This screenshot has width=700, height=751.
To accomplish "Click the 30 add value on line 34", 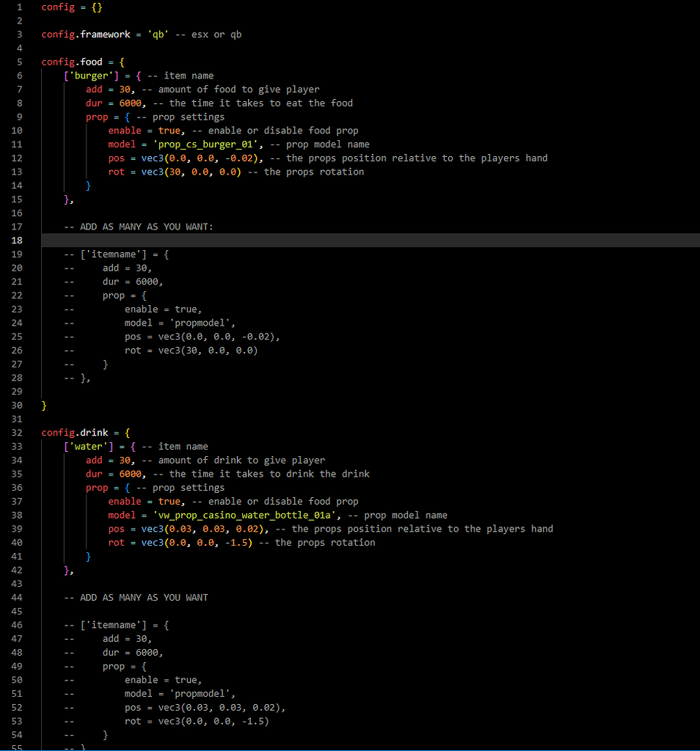I will pyautogui.click(x=124, y=461).
